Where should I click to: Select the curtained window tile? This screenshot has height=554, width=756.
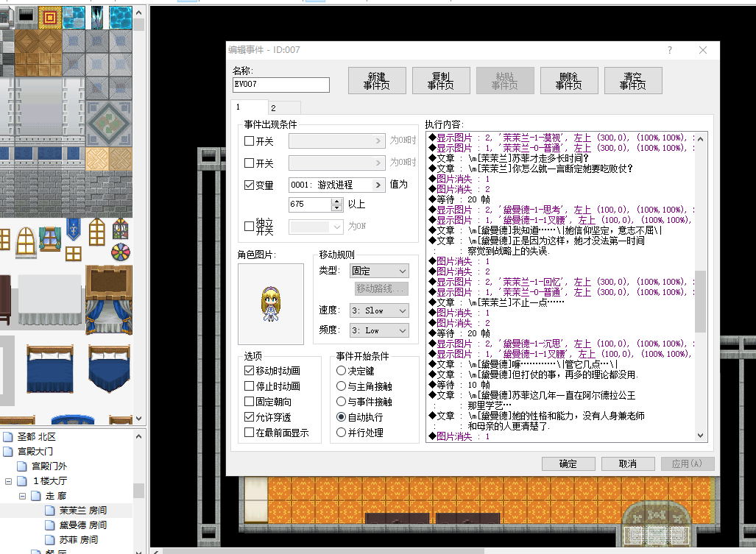[50, 239]
